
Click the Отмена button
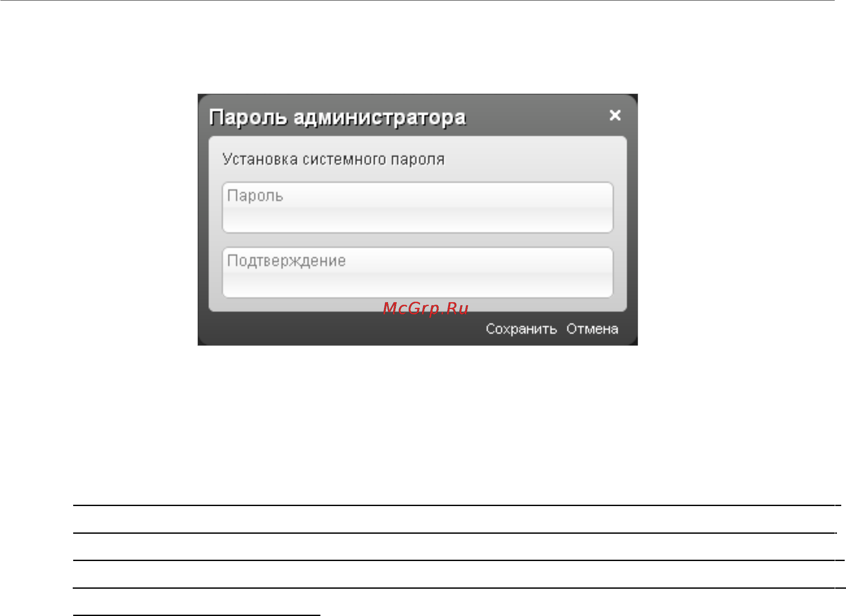(x=592, y=329)
